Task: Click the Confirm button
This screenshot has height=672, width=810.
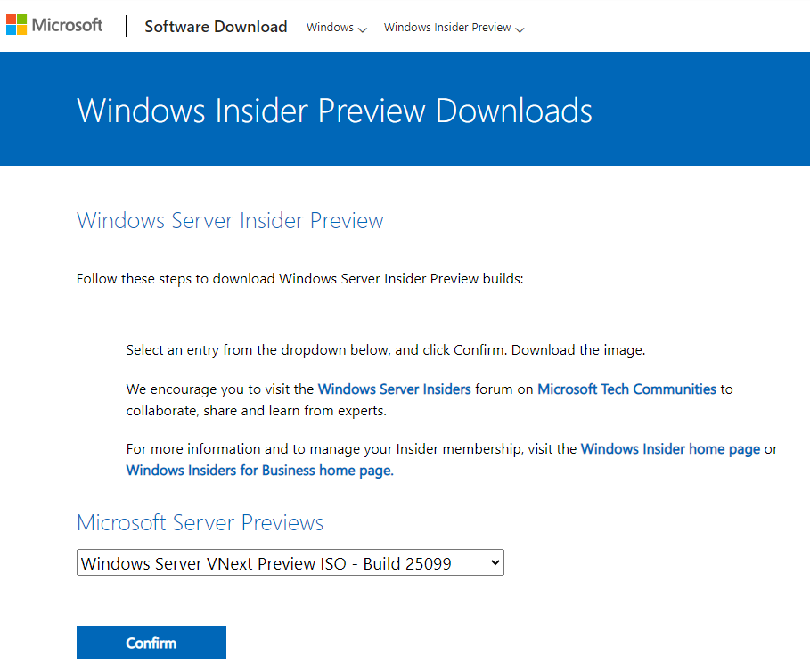Action: 151,642
